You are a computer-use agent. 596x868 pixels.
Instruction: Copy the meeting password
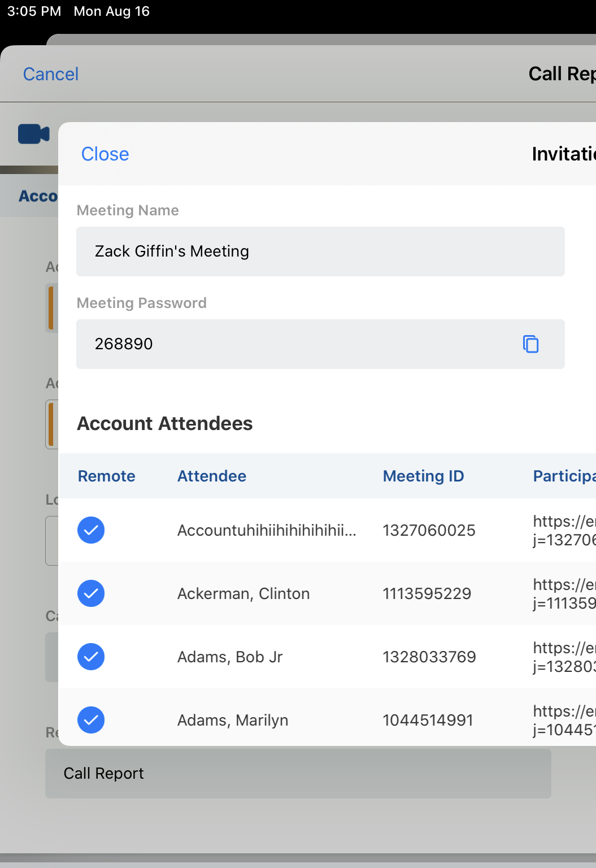530,344
